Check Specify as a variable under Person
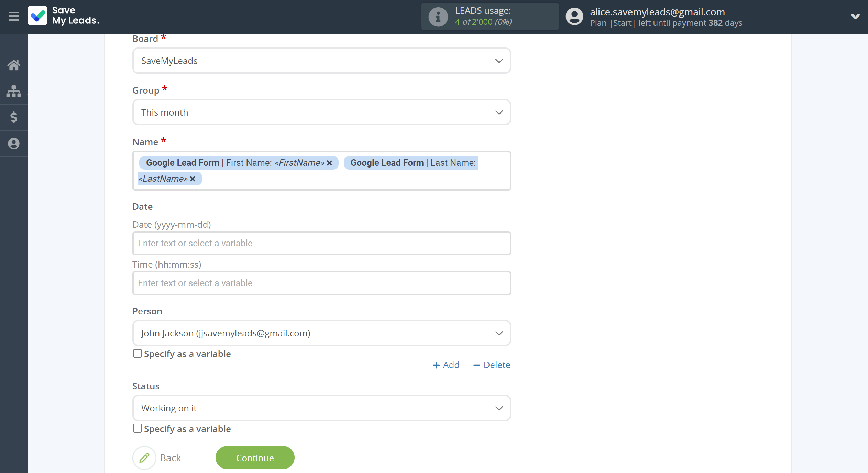 137,354
